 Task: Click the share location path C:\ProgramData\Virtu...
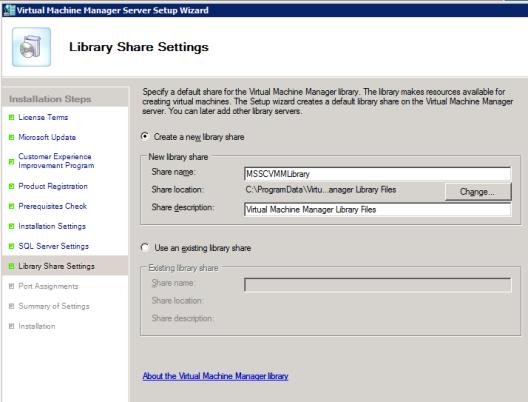[x=321, y=190]
